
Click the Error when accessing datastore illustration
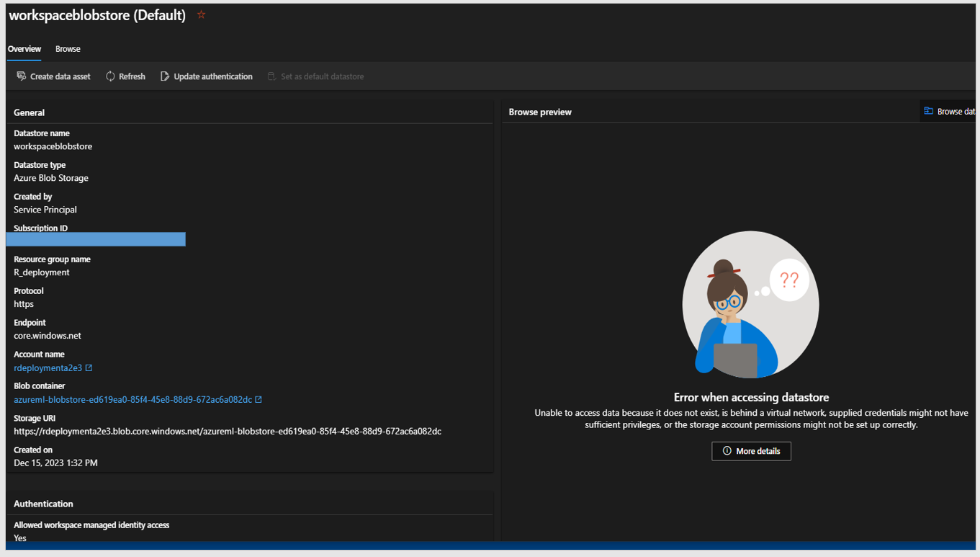click(x=750, y=305)
